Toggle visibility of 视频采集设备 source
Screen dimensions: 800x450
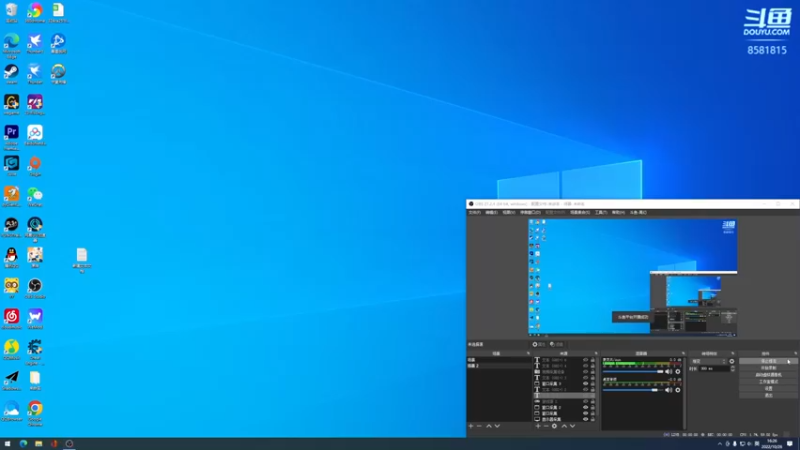click(586, 372)
